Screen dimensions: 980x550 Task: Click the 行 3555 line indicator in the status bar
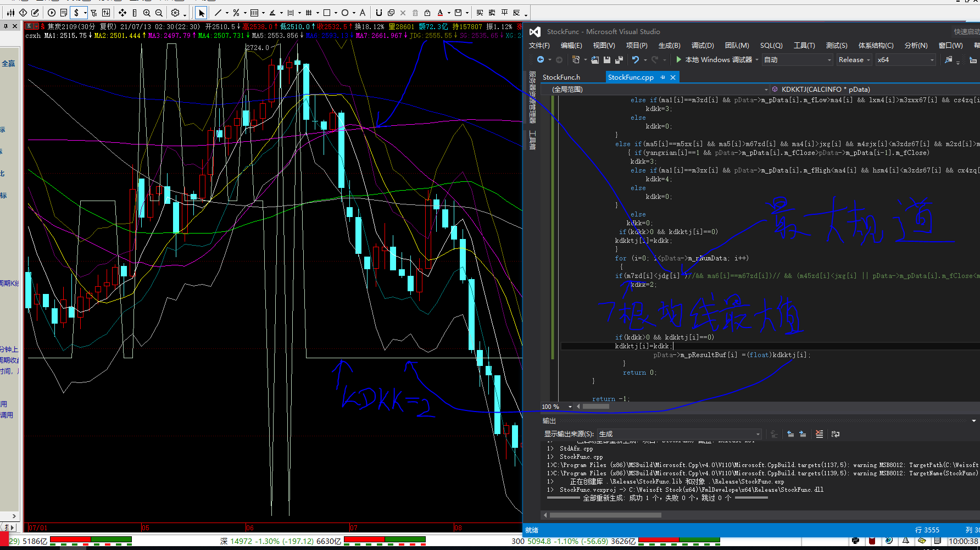point(927,530)
